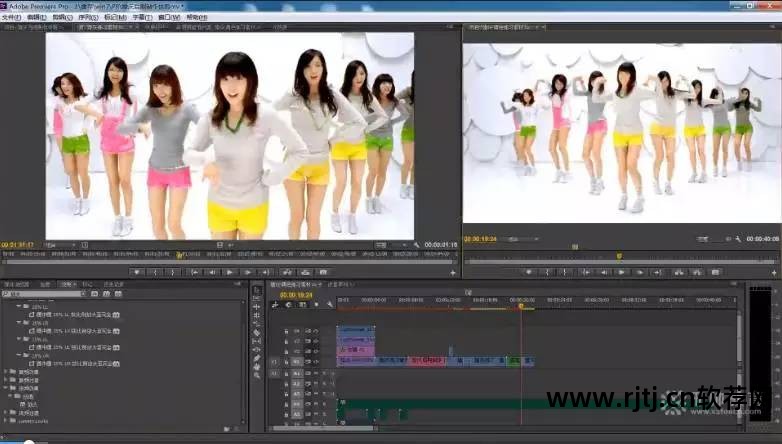The height and width of the screenshot is (444, 782).
Task: Expand the folder above Lumetri Looks
Action: click(5, 413)
